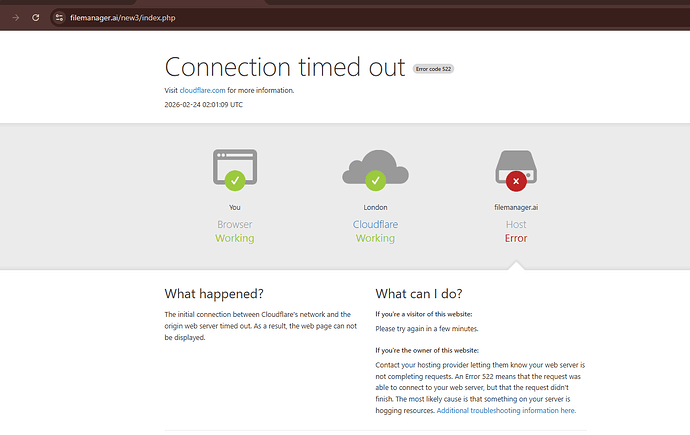Click the red X error badge on host

[x=516, y=181]
